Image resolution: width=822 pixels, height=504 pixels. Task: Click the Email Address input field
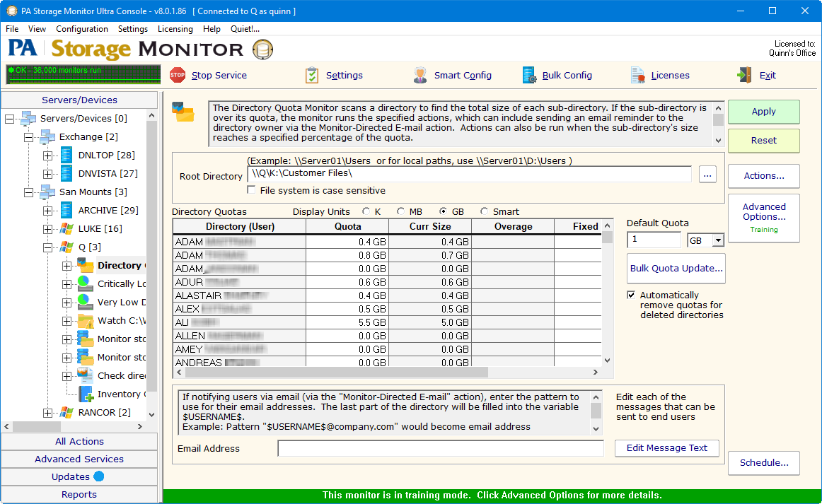coord(440,448)
